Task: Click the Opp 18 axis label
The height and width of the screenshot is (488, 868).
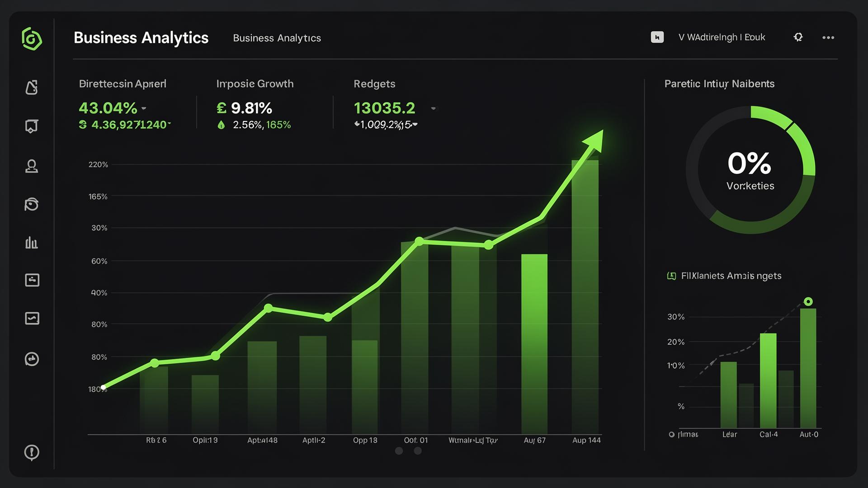Action: pyautogui.click(x=365, y=440)
